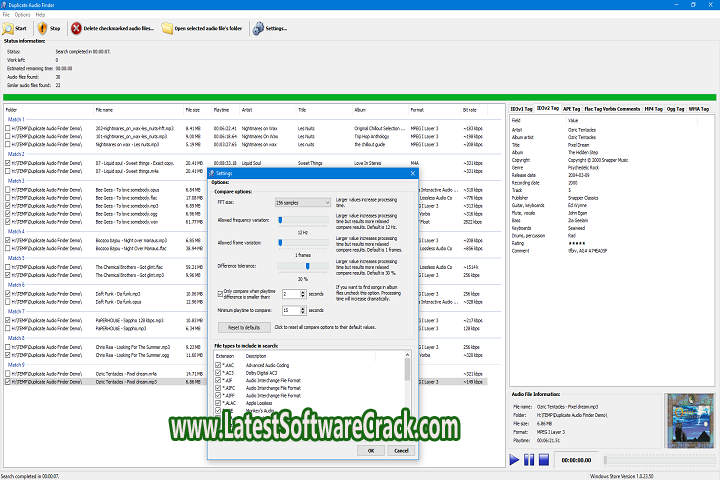Open the Options menu
720x480 pixels.
coord(21,15)
